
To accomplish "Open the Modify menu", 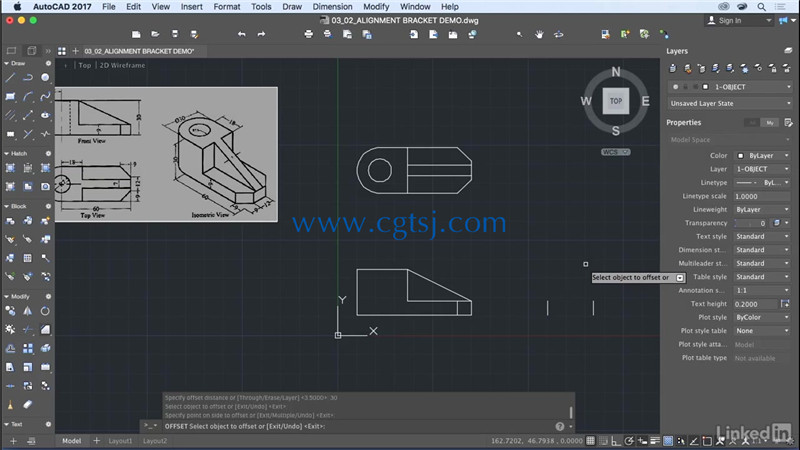I will 376,7.
